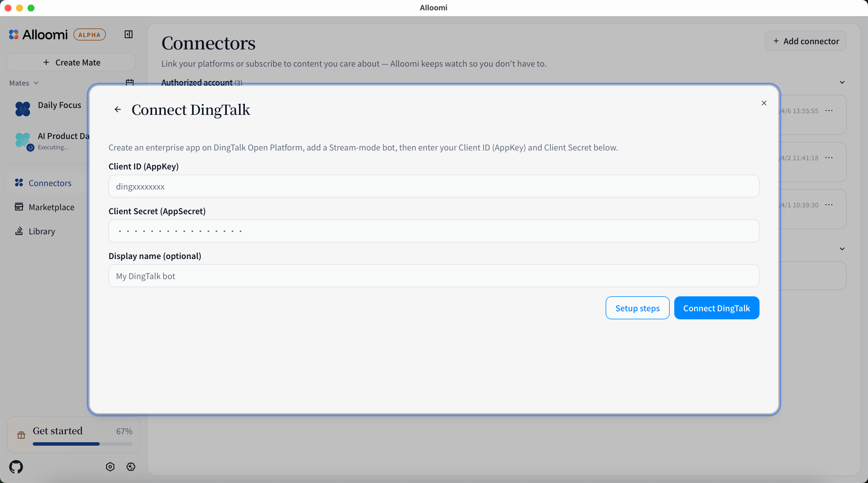This screenshot has height=483, width=868.
Task: Close the Connect DingTalk dialog
Action: (764, 103)
